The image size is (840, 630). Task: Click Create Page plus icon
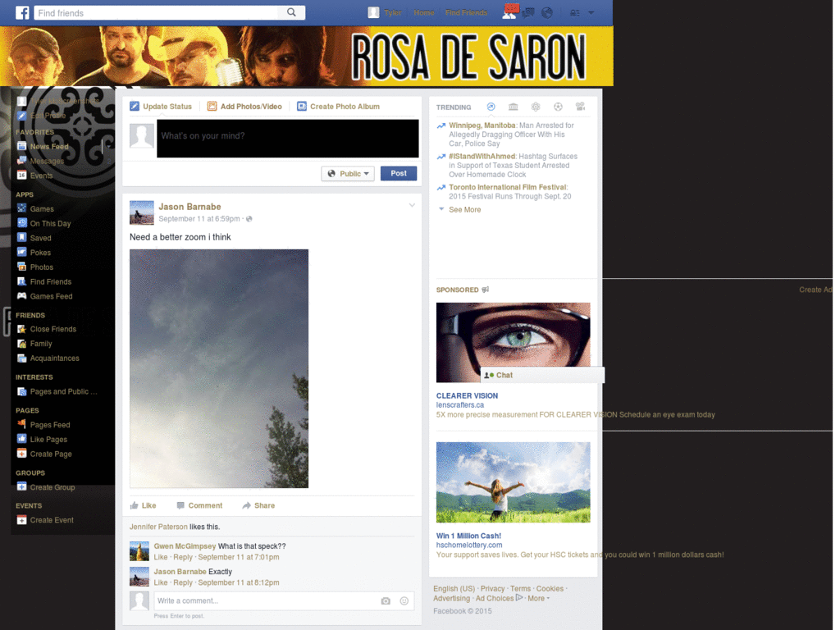click(22, 453)
